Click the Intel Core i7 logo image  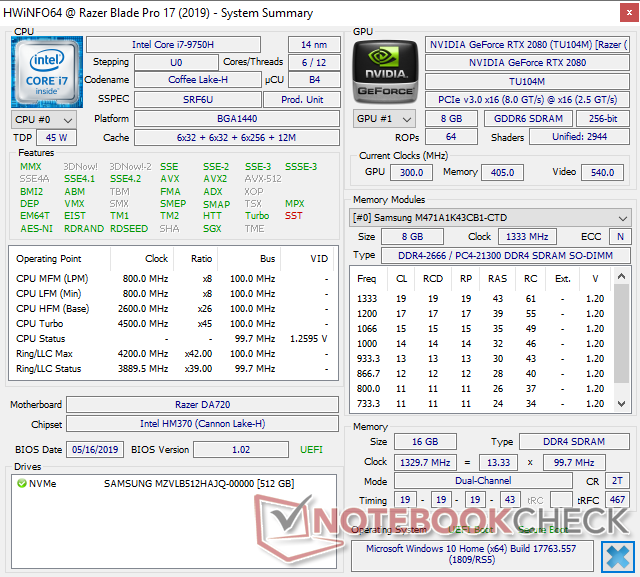pyautogui.click(x=47, y=72)
